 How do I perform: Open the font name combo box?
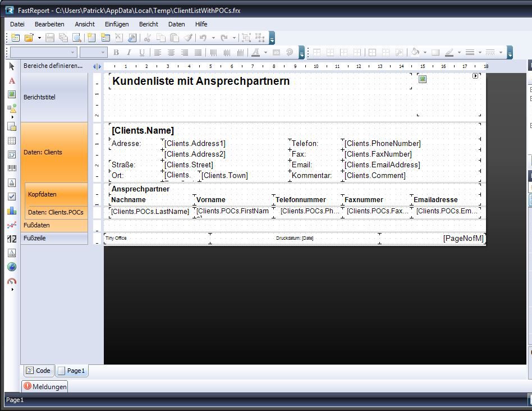[x=43, y=52]
